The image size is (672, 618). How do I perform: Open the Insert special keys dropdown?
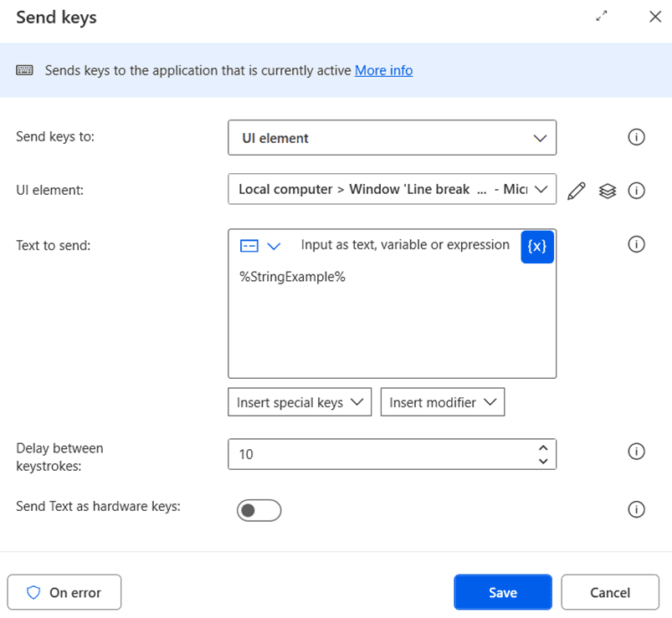tap(300, 402)
